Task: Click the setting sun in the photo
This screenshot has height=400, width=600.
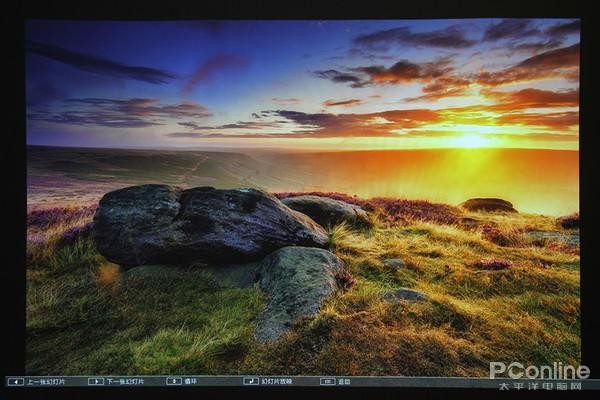Action: pyautogui.click(x=470, y=141)
